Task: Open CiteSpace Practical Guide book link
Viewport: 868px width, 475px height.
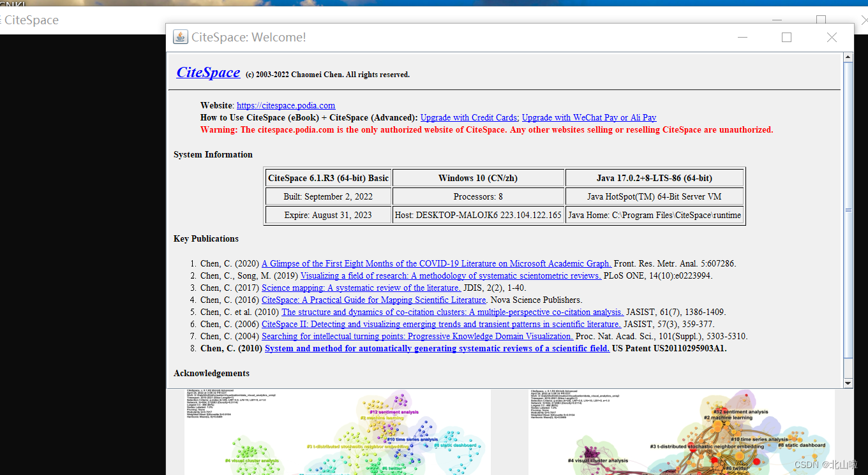Action: click(374, 300)
